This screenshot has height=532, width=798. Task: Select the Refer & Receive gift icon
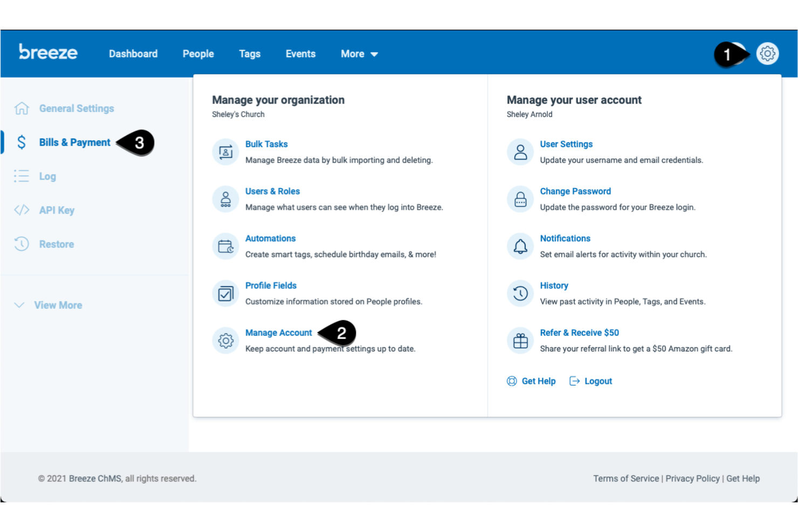coord(520,340)
